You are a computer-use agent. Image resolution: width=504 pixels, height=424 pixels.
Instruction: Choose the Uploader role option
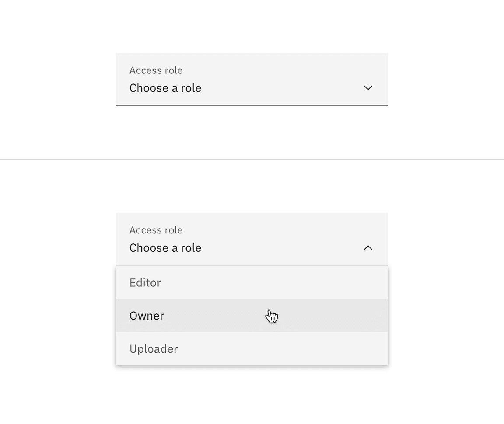[252, 349]
